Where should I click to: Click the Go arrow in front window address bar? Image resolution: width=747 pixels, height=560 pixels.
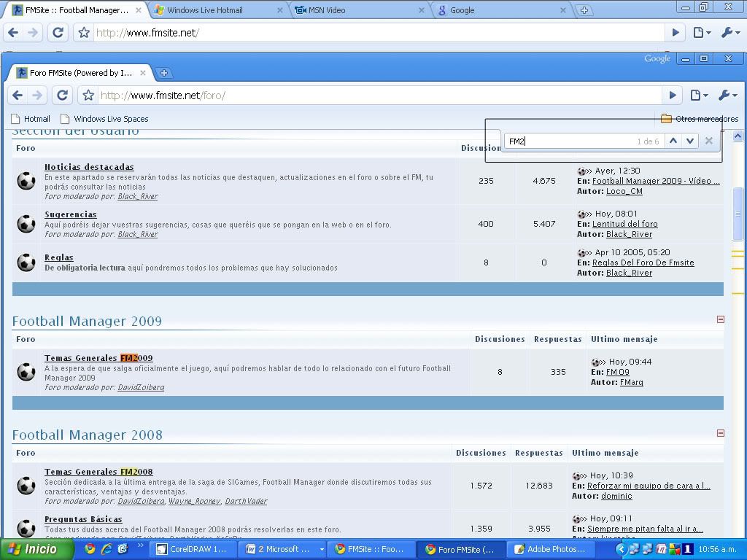(x=672, y=96)
